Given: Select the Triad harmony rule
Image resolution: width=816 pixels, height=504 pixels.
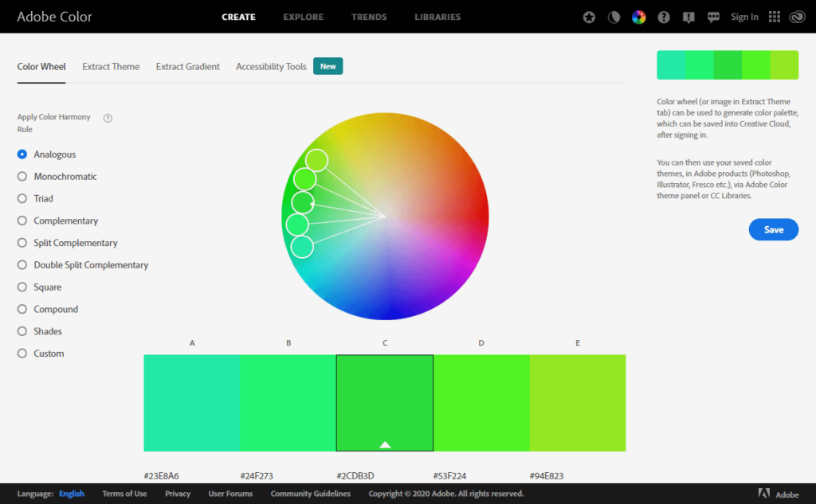Looking at the screenshot, I should (22, 199).
